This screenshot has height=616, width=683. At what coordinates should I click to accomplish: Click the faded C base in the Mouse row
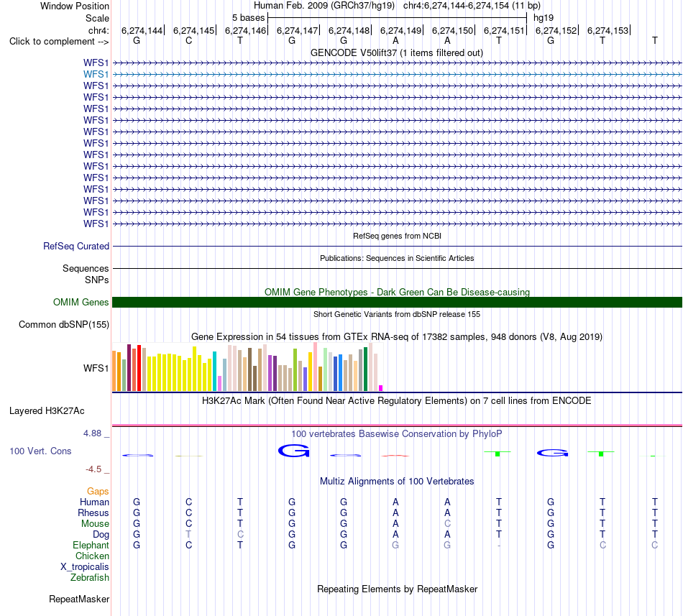pyautogui.click(x=447, y=524)
